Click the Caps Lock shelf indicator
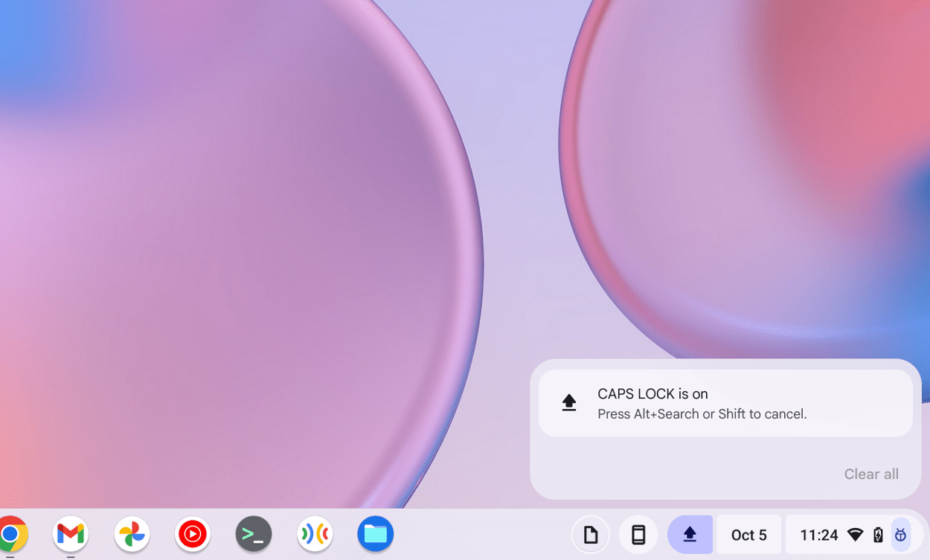Image resolution: width=930 pixels, height=560 pixels. (x=690, y=534)
